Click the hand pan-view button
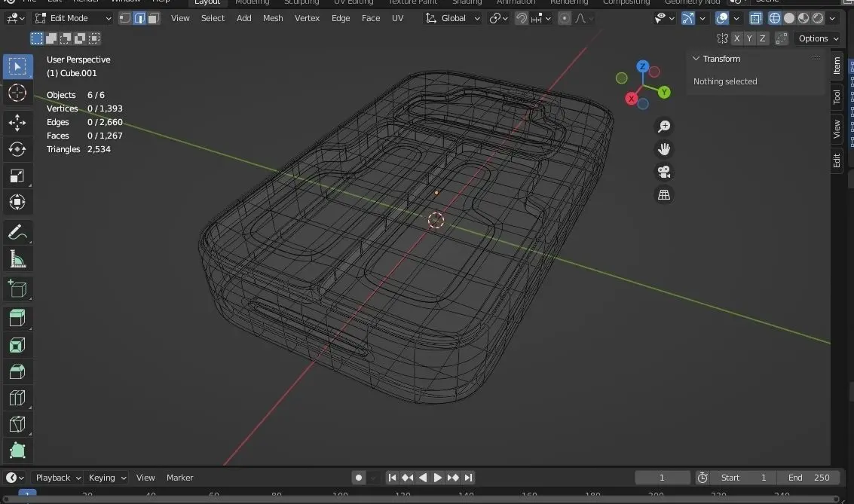This screenshot has width=854, height=504. 664,149
